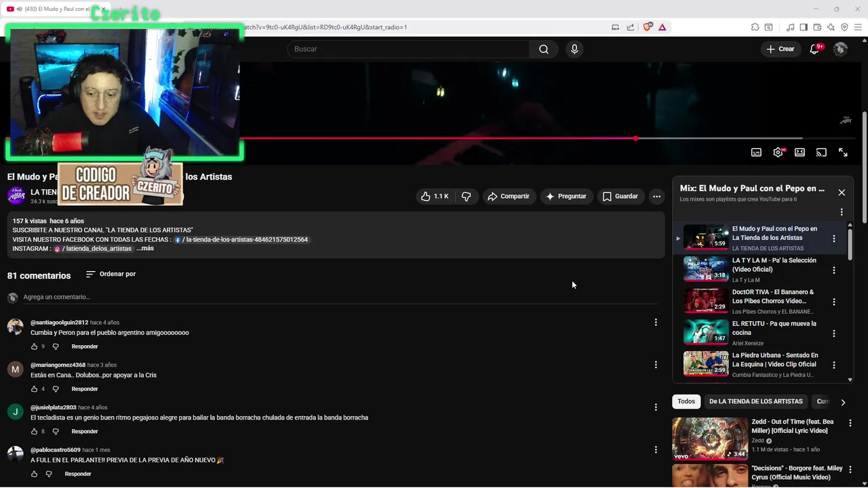Open Ordenar por sort menu
868x488 pixels.
point(111,274)
